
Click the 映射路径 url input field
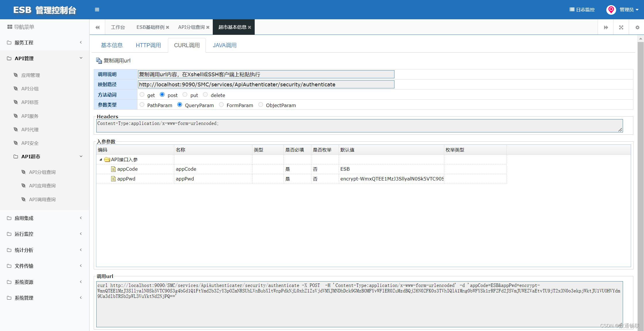(x=266, y=84)
